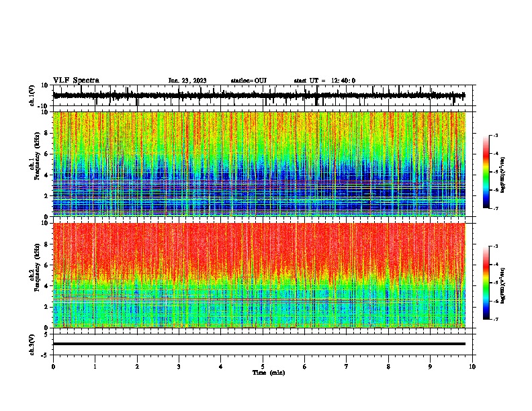Select the date text "Jan. 23, 2023"
Screen dimensions: 532x411
[x=187, y=81]
